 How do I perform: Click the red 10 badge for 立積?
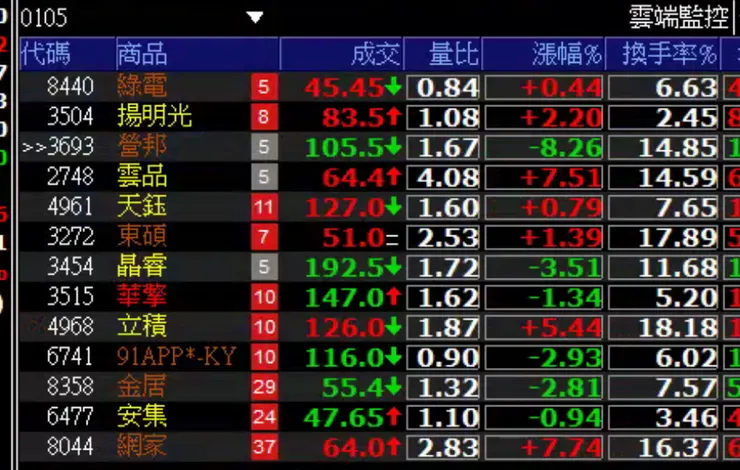[x=264, y=327]
